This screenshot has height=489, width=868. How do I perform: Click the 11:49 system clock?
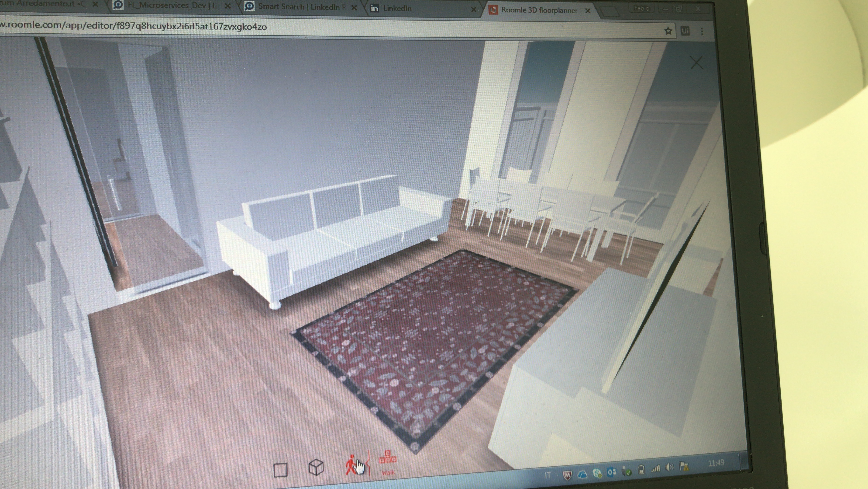[716, 463]
